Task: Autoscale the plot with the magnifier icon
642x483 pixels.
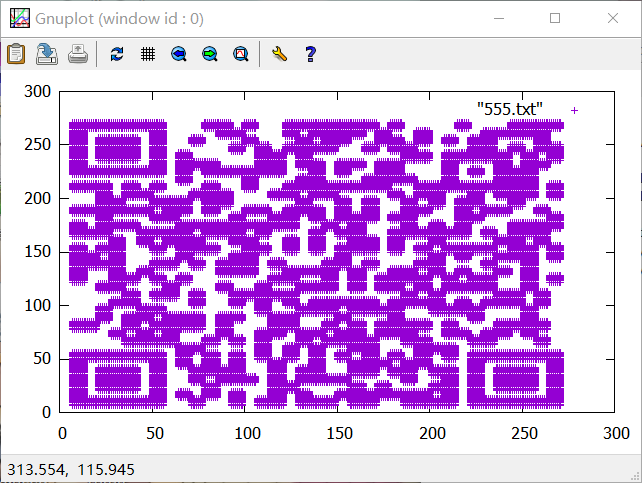Action: 241,54
